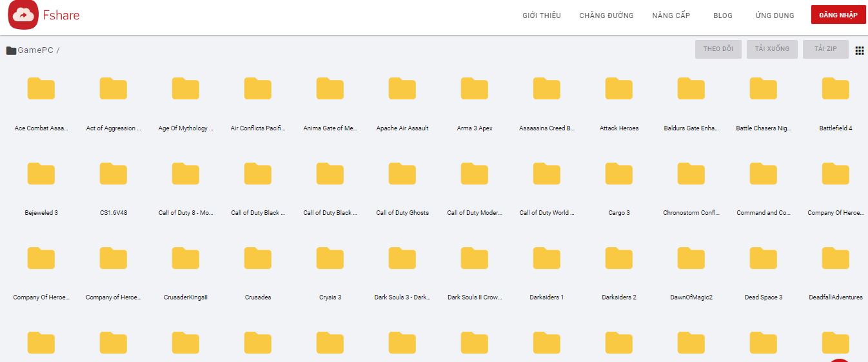Open Battlefield 4 folder icon

836,88
